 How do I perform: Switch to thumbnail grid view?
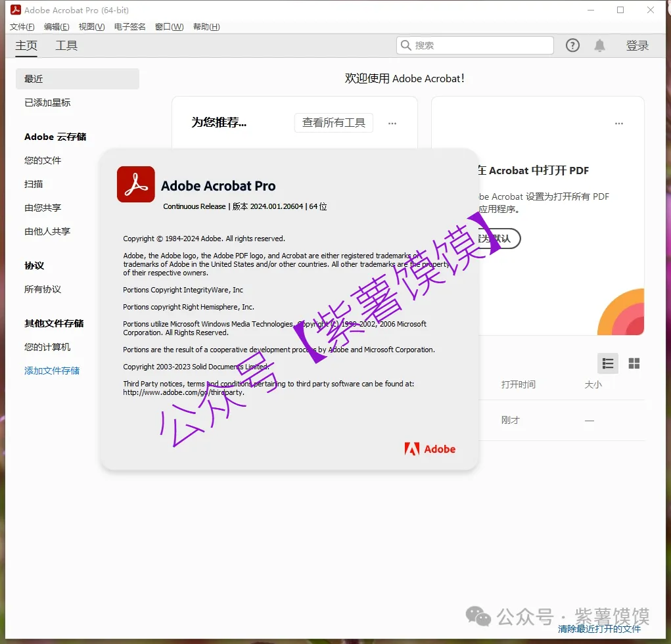click(634, 363)
